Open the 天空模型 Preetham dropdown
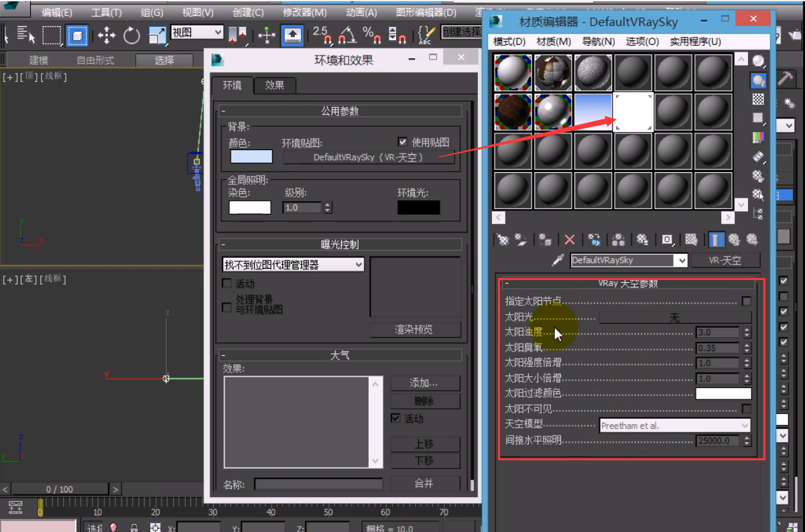Image resolution: width=805 pixels, height=532 pixels. click(x=674, y=425)
